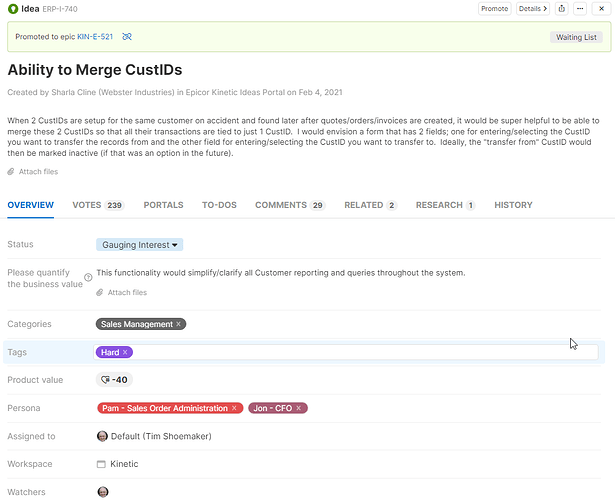Click the Kinetic workspace name

pos(124,464)
